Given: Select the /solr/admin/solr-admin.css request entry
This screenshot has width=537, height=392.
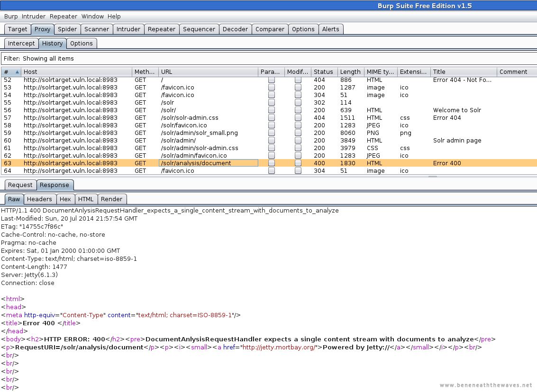Looking at the screenshot, I should tap(268, 148).
